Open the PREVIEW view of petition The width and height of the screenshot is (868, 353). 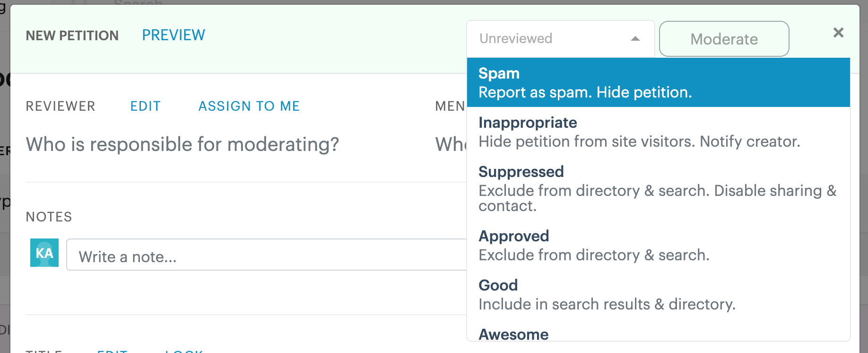pyautogui.click(x=174, y=35)
